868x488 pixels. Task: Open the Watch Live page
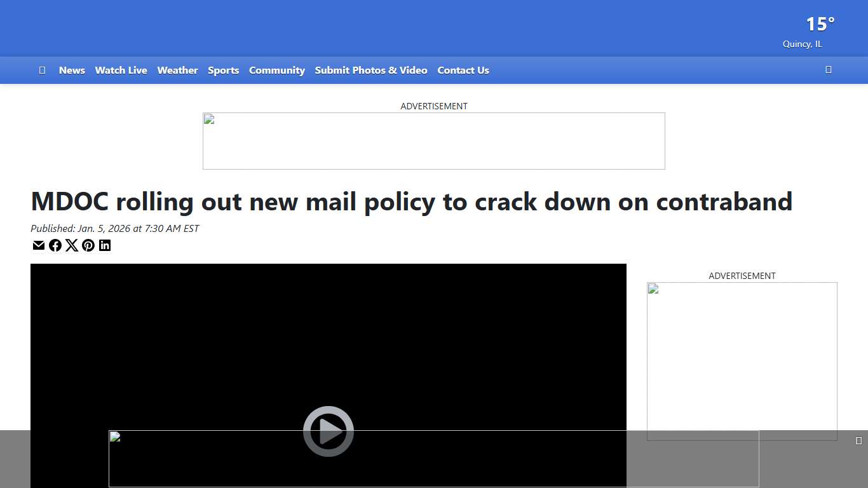pyautogui.click(x=121, y=70)
